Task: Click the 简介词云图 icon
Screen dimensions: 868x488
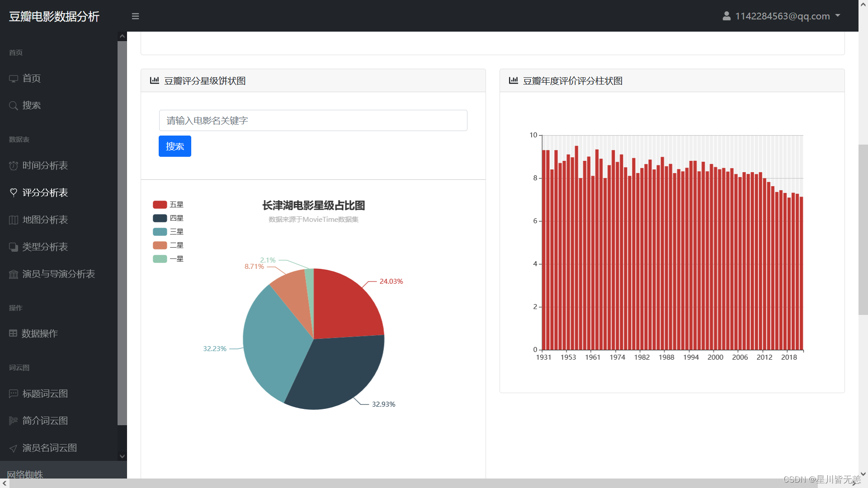Action: (14, 421)
